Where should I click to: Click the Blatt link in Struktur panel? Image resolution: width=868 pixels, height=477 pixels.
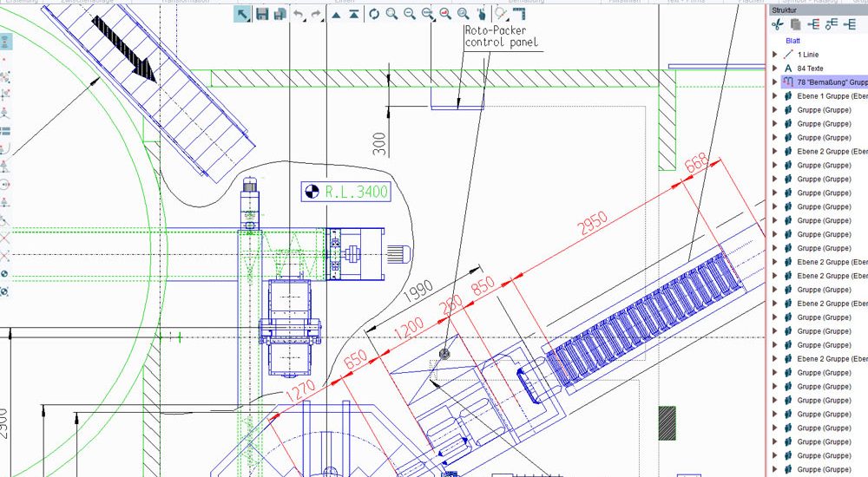(792, 41)
